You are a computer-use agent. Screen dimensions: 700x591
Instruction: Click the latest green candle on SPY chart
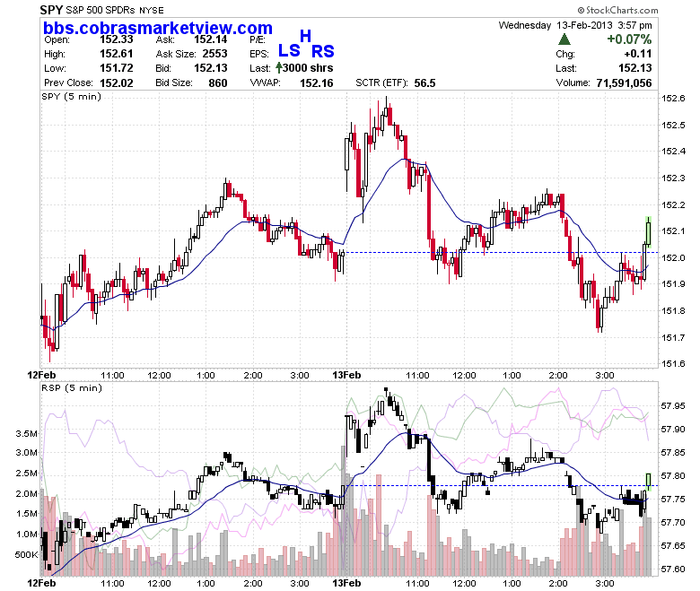[x=648, y=232]
